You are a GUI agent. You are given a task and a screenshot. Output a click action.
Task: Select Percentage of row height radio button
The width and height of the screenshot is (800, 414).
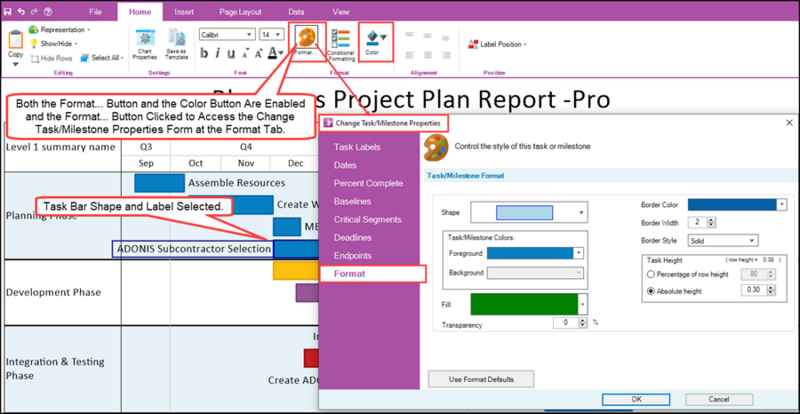tap(651, 275)
